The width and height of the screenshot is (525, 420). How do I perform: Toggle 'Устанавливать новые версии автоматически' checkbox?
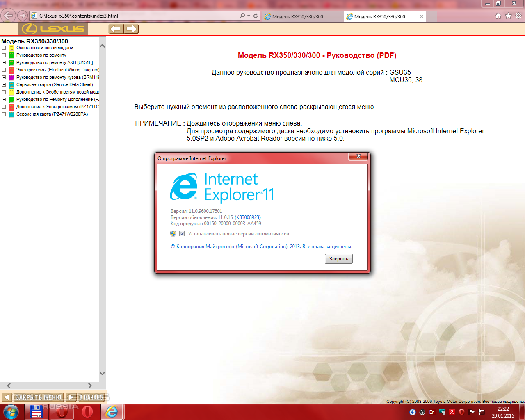coord(182,234)
